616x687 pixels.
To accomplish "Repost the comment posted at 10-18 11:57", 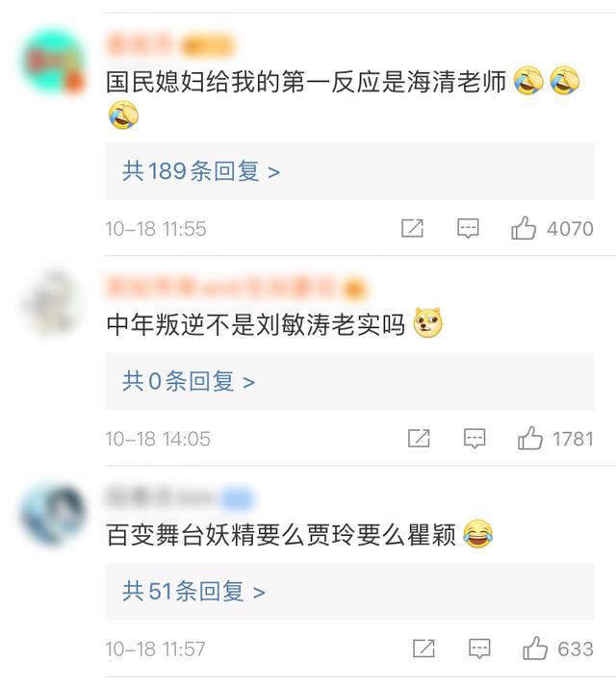I will 423,649.
